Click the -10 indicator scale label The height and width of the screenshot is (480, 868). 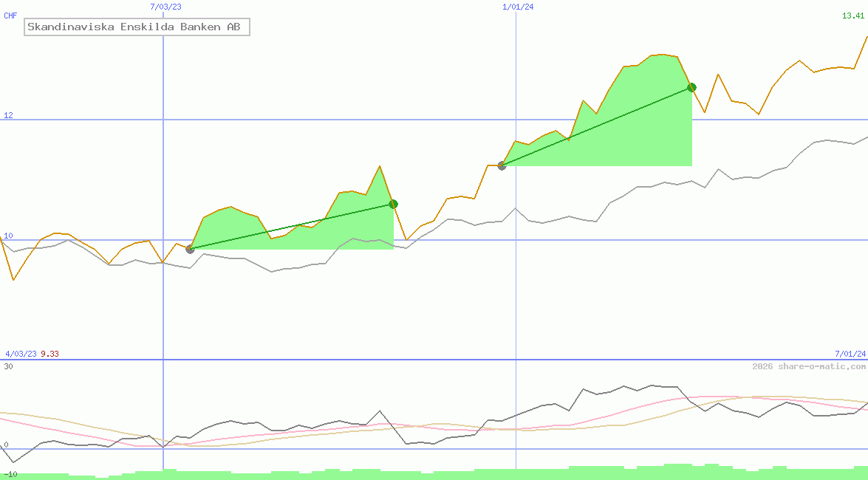tap(10, 473)
